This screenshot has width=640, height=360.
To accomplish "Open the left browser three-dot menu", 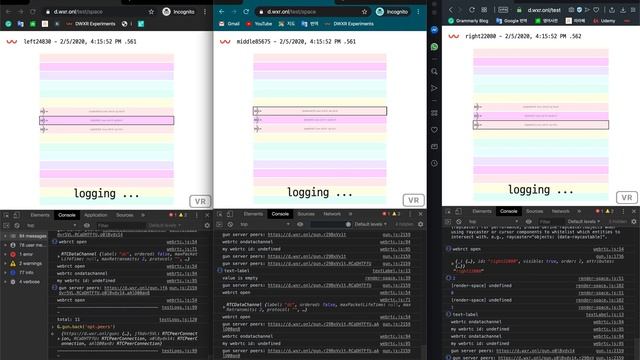I will pyautogui.click(x=205, y=12).
